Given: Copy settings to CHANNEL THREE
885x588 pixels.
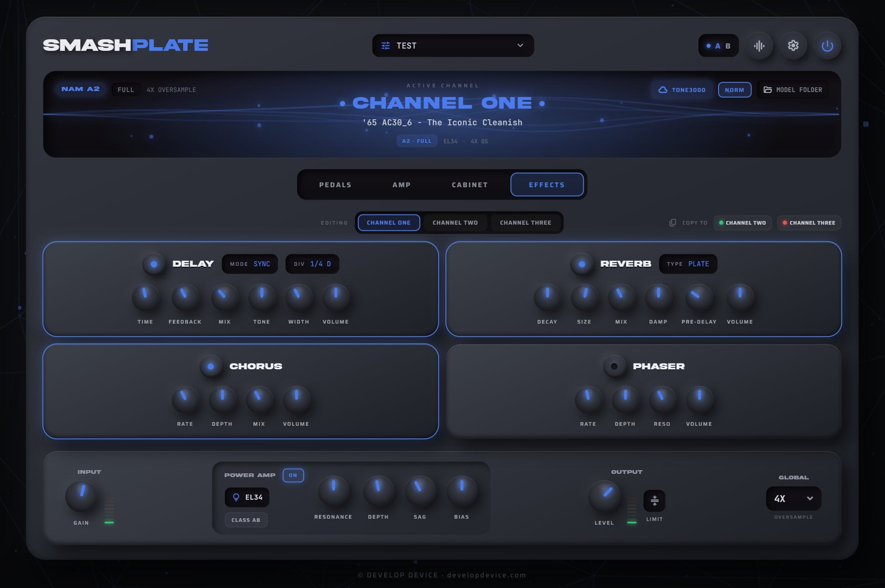Looking at the screenshot, I should tap(809, 223).
